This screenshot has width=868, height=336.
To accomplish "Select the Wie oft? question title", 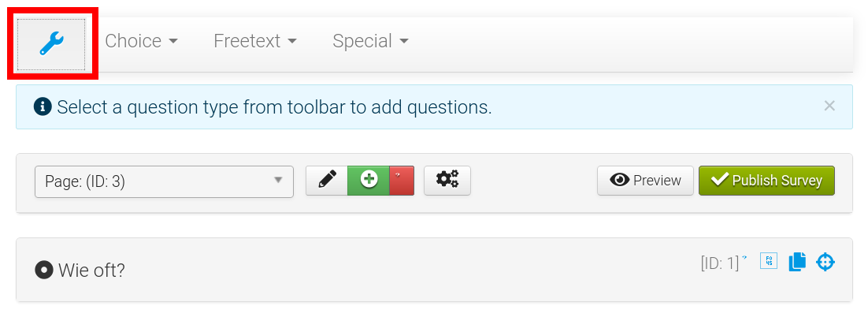I will pyautogui.click(x=91, y=271).
